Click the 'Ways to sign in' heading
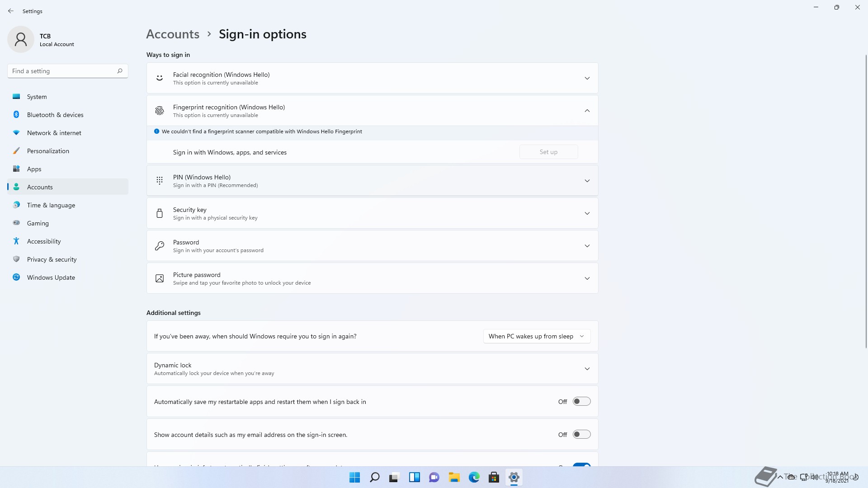Viewport: 868px width, 488px height. point(168,55)
